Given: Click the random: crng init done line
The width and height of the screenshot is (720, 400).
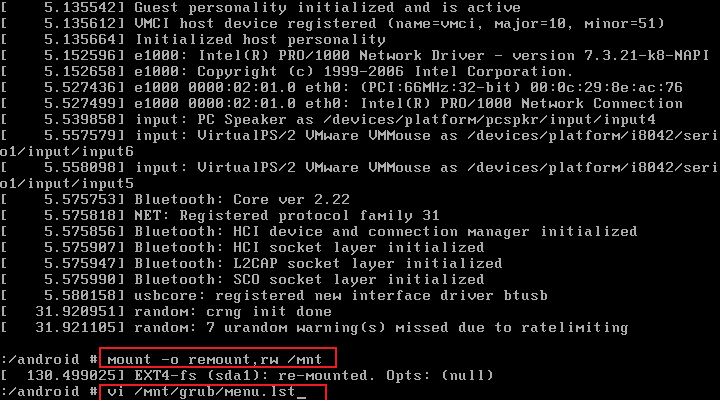Looking at the screenshot, I should [x=166, y=312].
